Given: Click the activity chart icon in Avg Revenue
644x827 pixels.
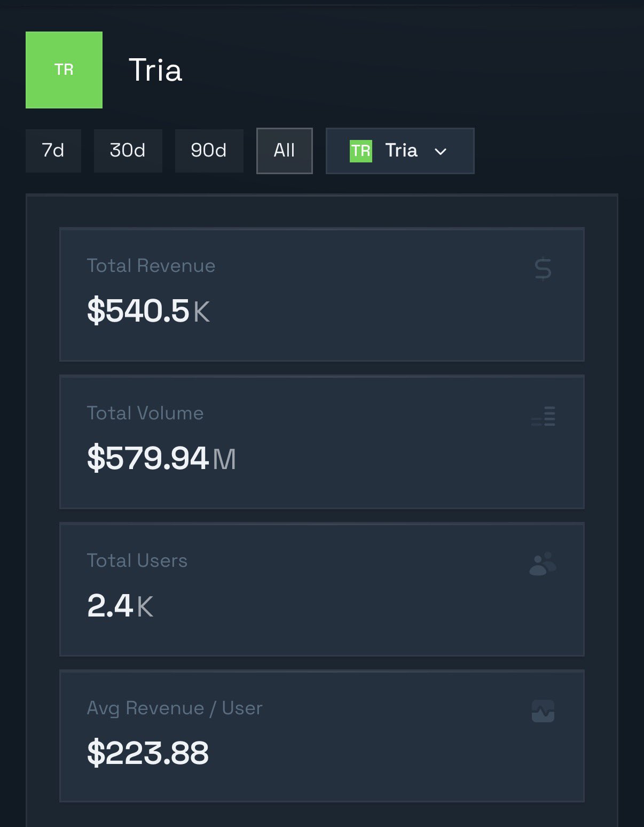Looking at the screenshot, I should pos(543,711).
